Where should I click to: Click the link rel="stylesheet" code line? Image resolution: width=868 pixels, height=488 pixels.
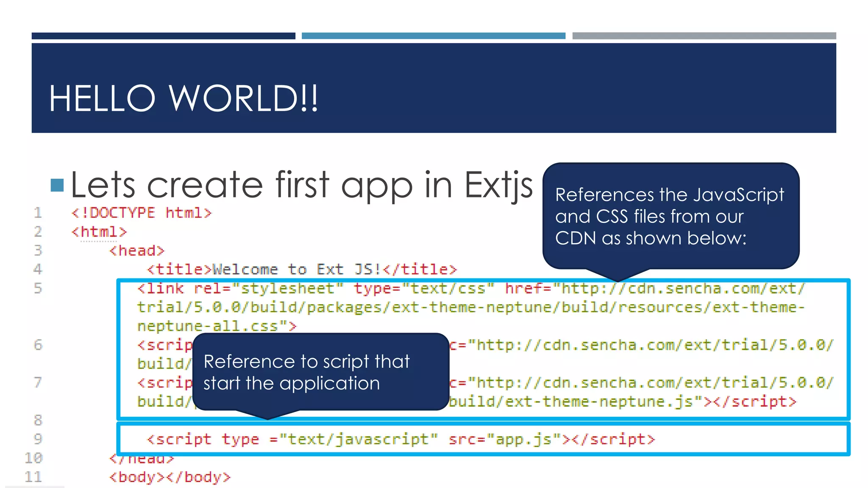(x=471, y=288)
